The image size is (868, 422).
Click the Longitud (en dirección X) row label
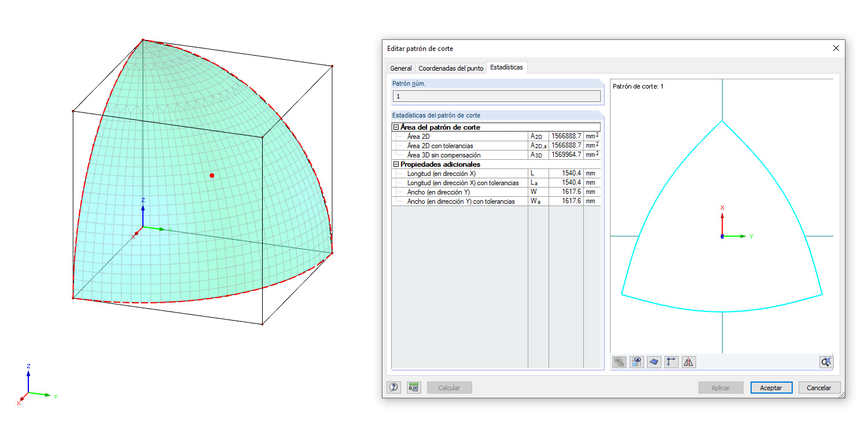[442, 174]
